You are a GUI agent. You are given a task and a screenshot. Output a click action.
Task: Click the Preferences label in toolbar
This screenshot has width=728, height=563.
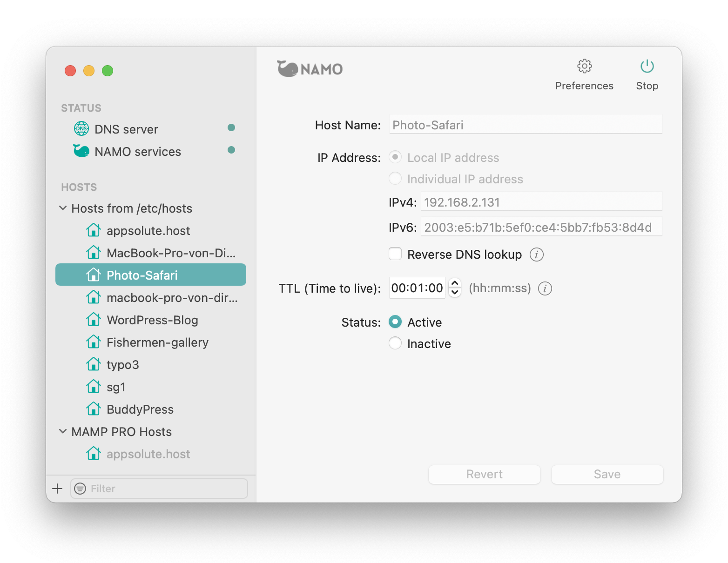[x=584, y=86]
